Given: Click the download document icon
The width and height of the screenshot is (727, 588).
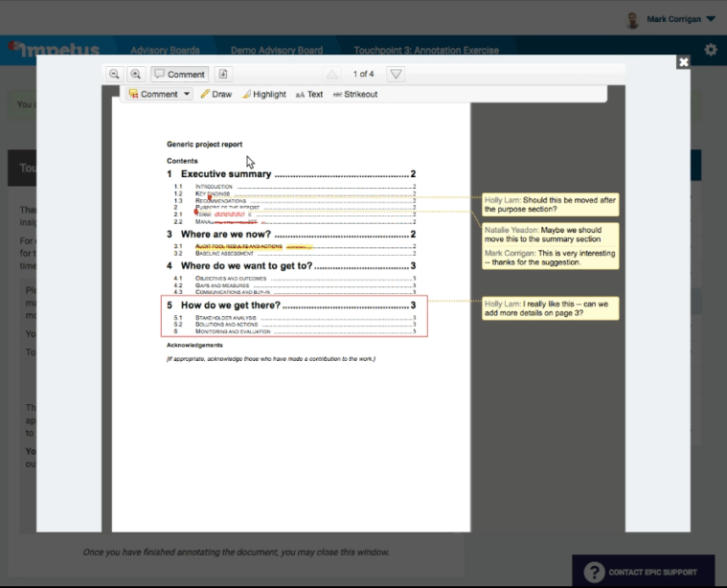Looking at the screenshot, I should tap(223, 74).
